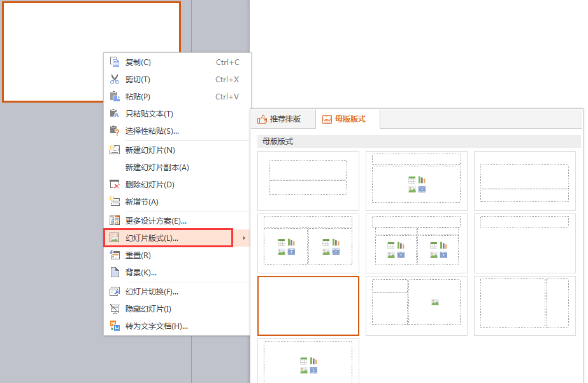This screenshot has height=383, width=588.
Task: Select 复制(C) from the context menu
Action: [x=176, y=62]
